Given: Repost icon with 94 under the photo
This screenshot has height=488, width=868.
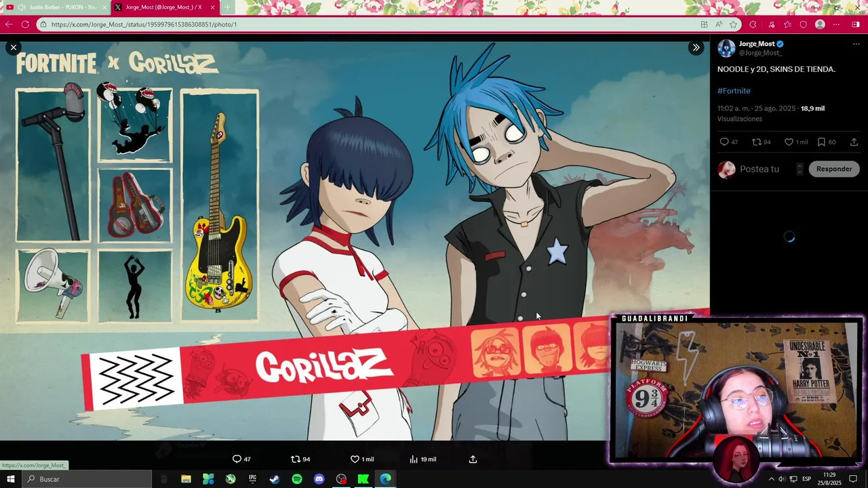Looking at the screenshot, I should tap(296, 459).
